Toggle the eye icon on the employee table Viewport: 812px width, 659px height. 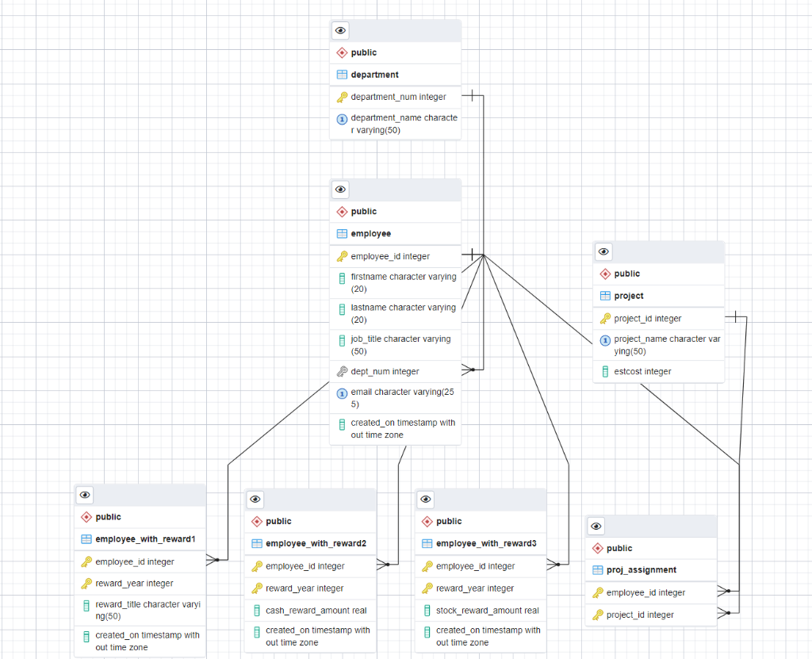pyautogui.click(x=340, y=190)
